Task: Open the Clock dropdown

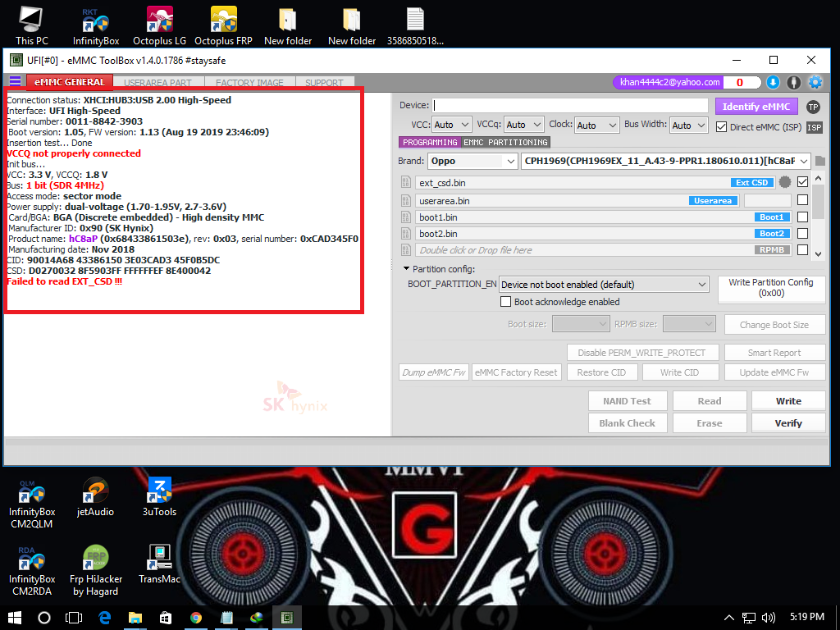Action: click(x=597, y=125)
